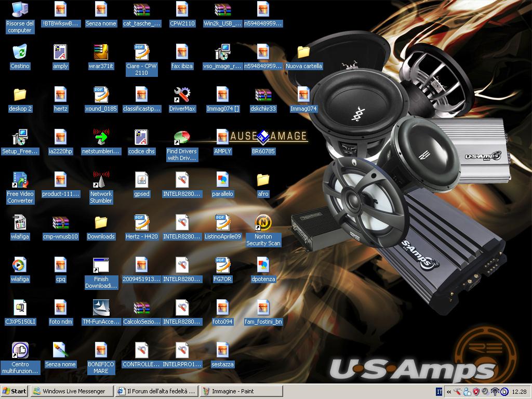
Task: Open the ia2220hp image file
Action: (60, 142)
